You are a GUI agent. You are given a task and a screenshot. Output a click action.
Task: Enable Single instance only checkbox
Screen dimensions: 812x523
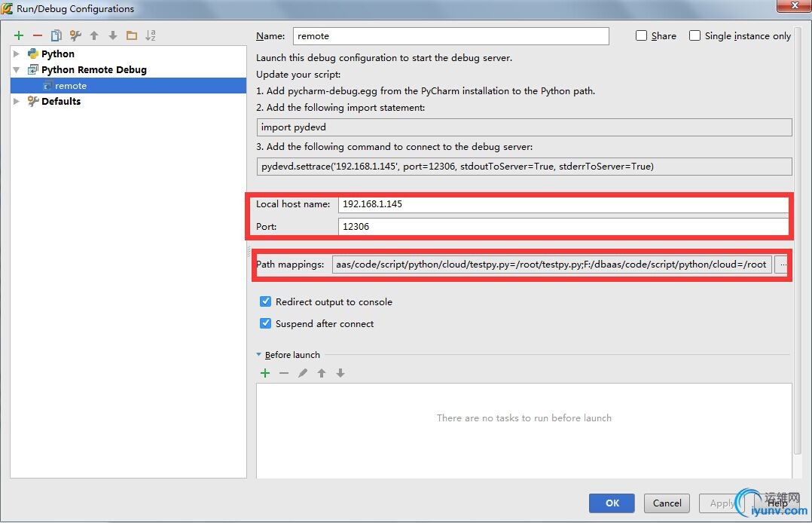click(x=694, y=35)
